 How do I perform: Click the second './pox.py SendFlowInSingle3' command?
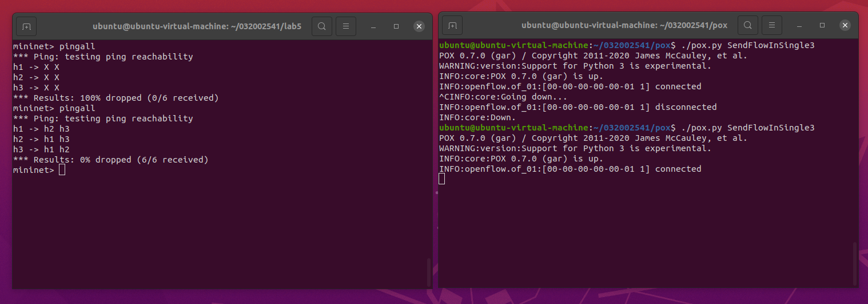coord(747,128)
